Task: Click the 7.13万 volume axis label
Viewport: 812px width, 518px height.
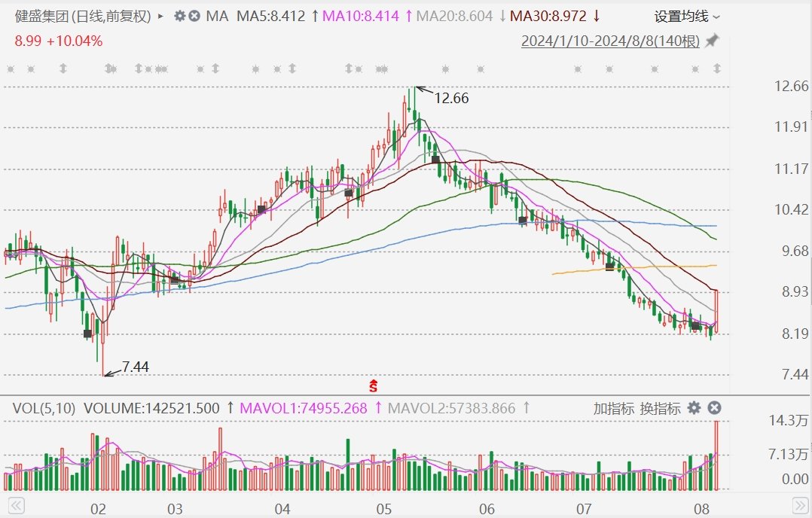Action: coord(788,454)
